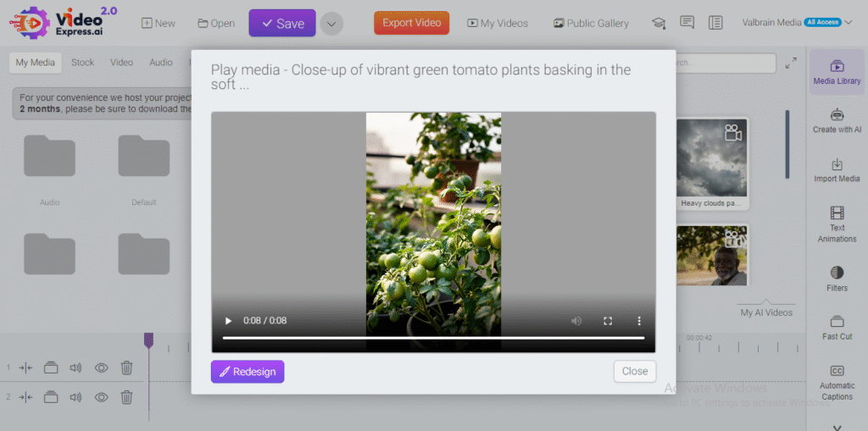This screenshot has width=868, height=431.
Task: Click the Redesign button
Action: point(248,372)
